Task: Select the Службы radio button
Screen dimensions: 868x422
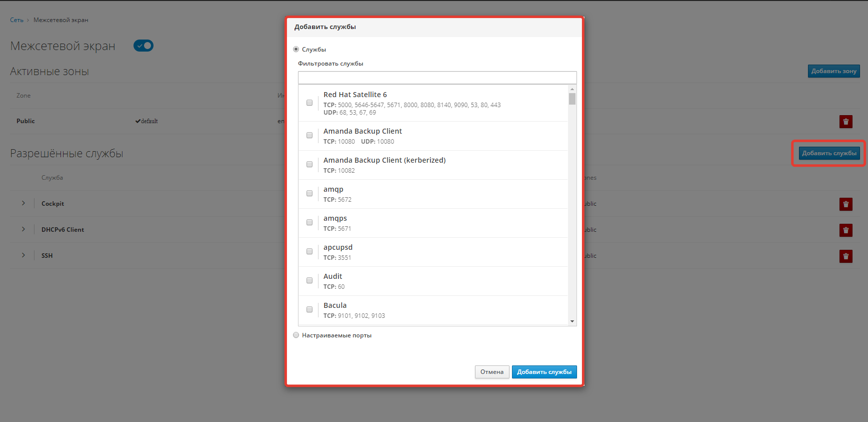Action: [296, 49]
